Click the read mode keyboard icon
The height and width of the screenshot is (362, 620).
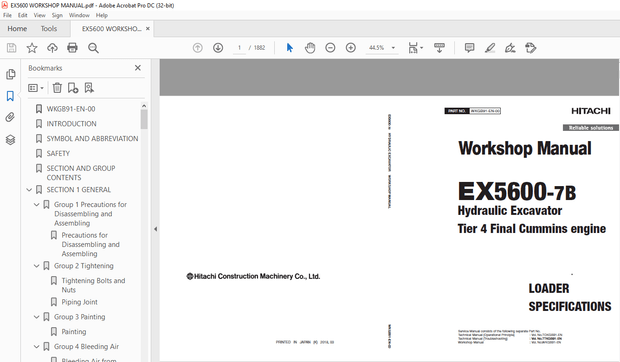439,48
